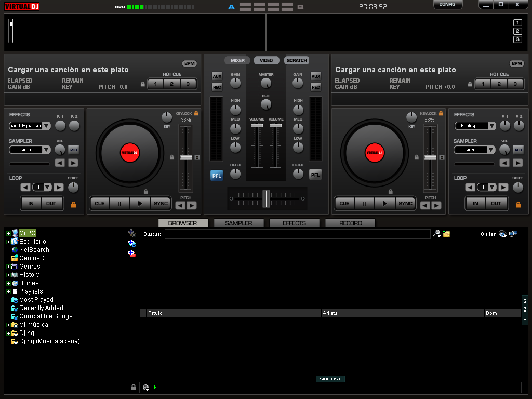This screenshot has height=399, width=532.
Task: Expand the Mi PC tree node
Action: pyautogui.click(x=8, y=233)
